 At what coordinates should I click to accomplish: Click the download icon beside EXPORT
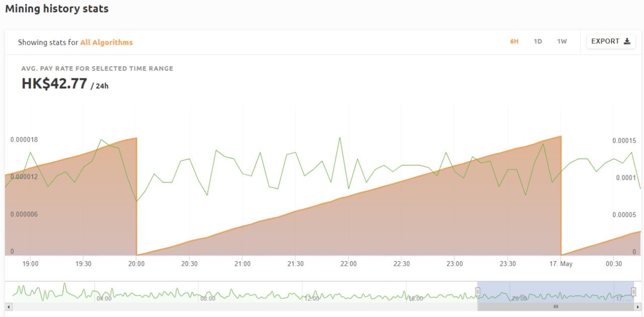coord(627,41)
